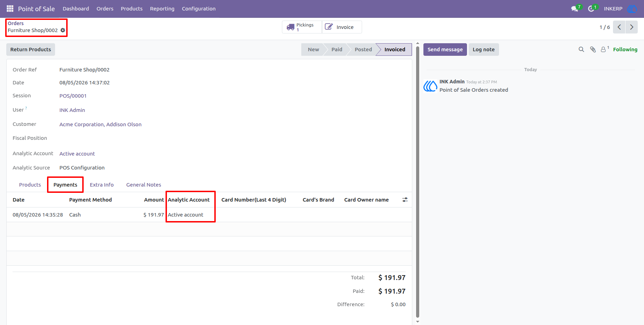Open the Reporting menu
The height and width of the screenshot is (325, 644).
pyautogui.click(x=162, y=9)
